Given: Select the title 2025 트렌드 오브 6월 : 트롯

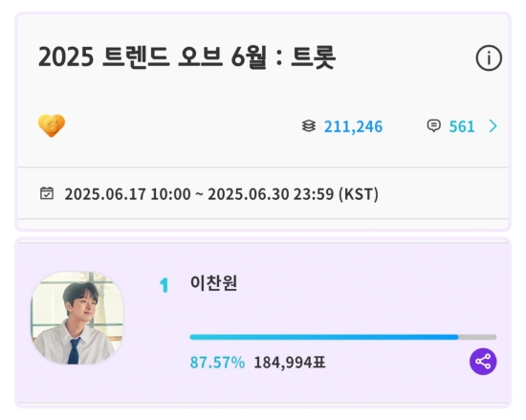Looking at the screenshot, I should (x=186, y=57).
